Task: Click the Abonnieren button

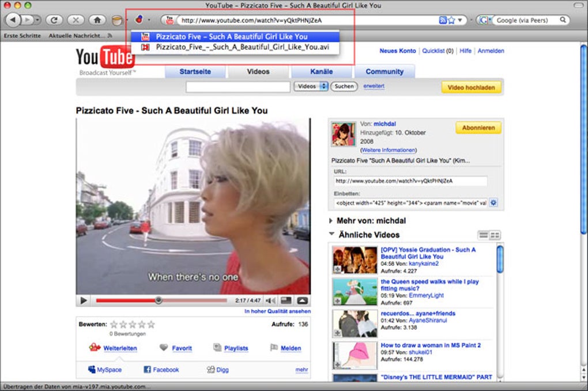Action: [x=478, y=127]
